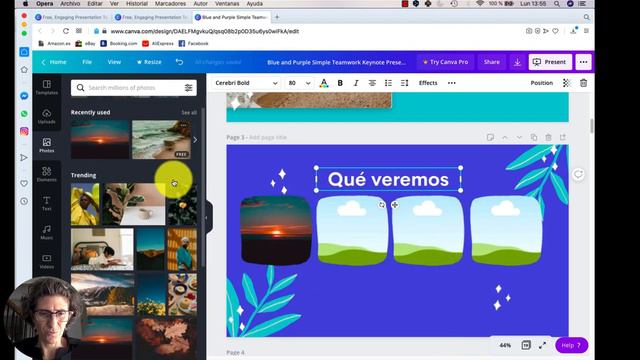640x360 pixels.
Task: Pick the yellow raincoat trending photo
Action: pyautogui.click(x=85, y=204)
